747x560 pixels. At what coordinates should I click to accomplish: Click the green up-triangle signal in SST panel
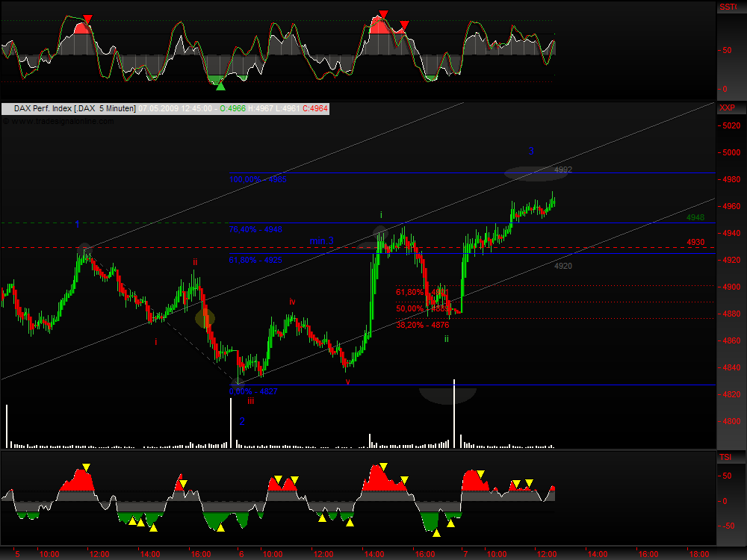[220, 86]
